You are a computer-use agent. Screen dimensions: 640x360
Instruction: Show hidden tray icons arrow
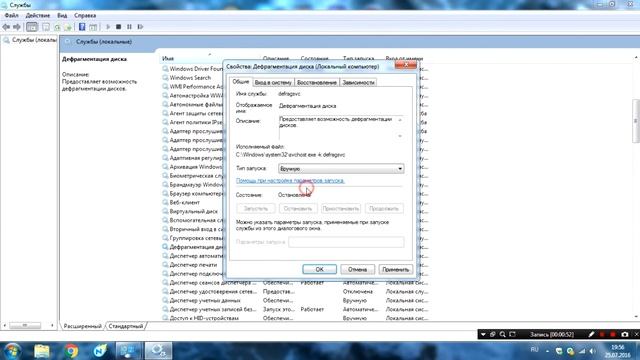tap(548, 351)
